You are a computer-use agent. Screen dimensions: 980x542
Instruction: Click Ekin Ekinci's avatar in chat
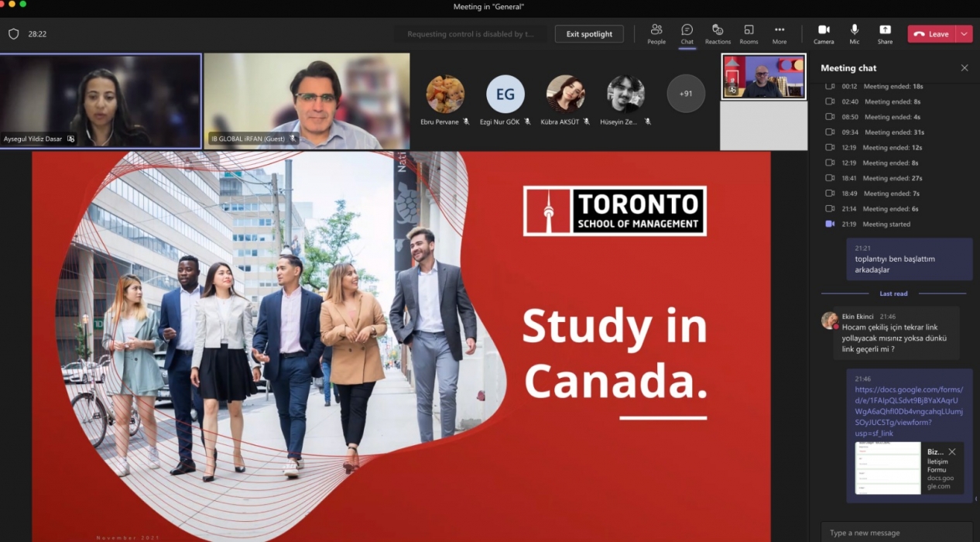coord(829,321)
